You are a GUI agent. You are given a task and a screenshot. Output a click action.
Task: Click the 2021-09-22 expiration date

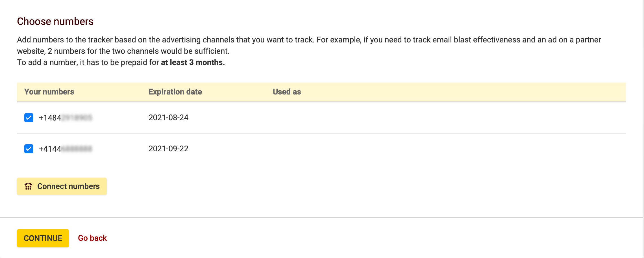168,149
